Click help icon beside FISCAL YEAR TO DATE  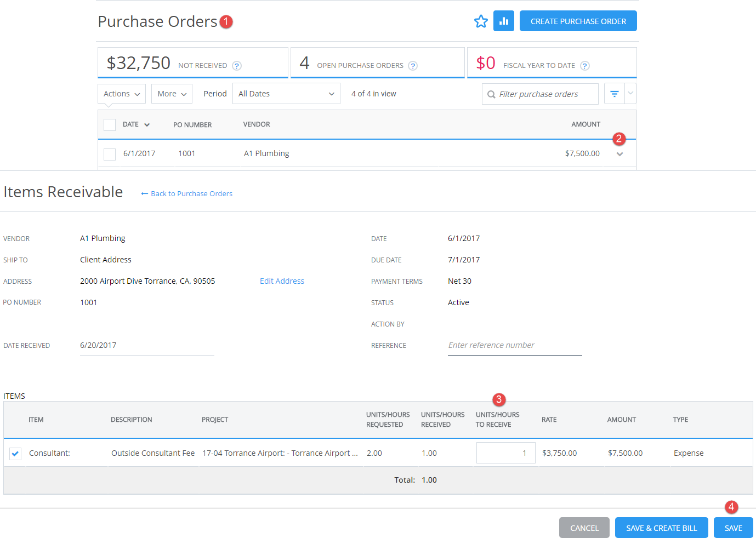pos(585,66)
